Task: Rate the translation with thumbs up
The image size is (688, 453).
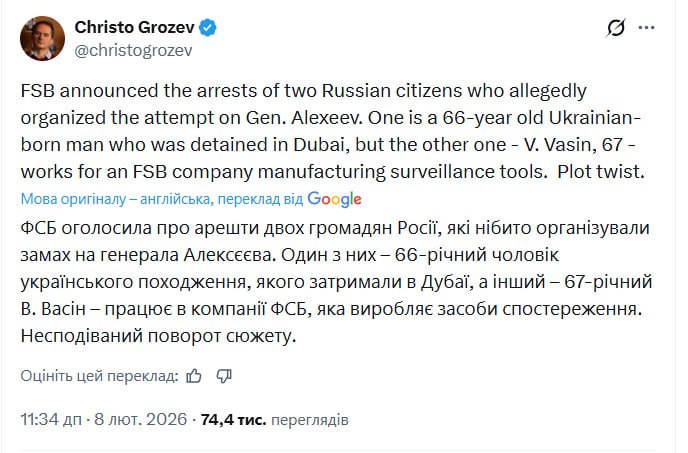Action: 195,376
